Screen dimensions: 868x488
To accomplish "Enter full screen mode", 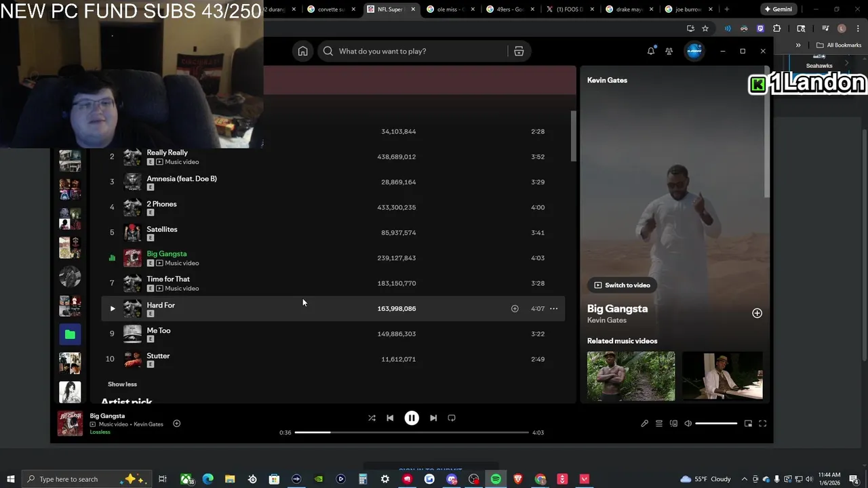I will tap(762, 424).
